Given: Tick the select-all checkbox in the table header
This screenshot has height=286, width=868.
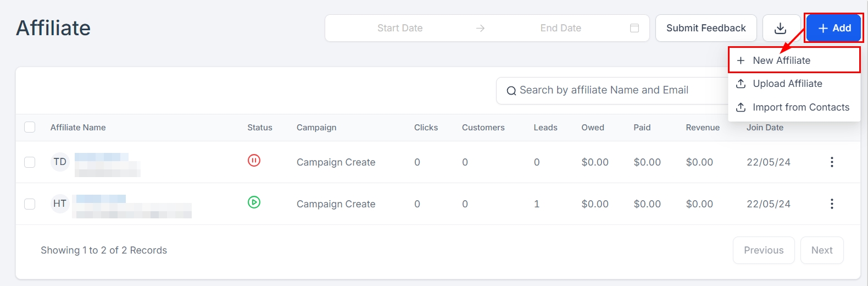Looking at the screenshot, I should [30, 128].
